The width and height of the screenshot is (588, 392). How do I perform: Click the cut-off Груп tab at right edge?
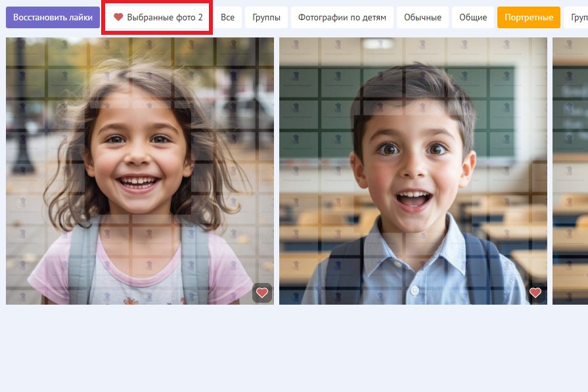click(576, 17)
